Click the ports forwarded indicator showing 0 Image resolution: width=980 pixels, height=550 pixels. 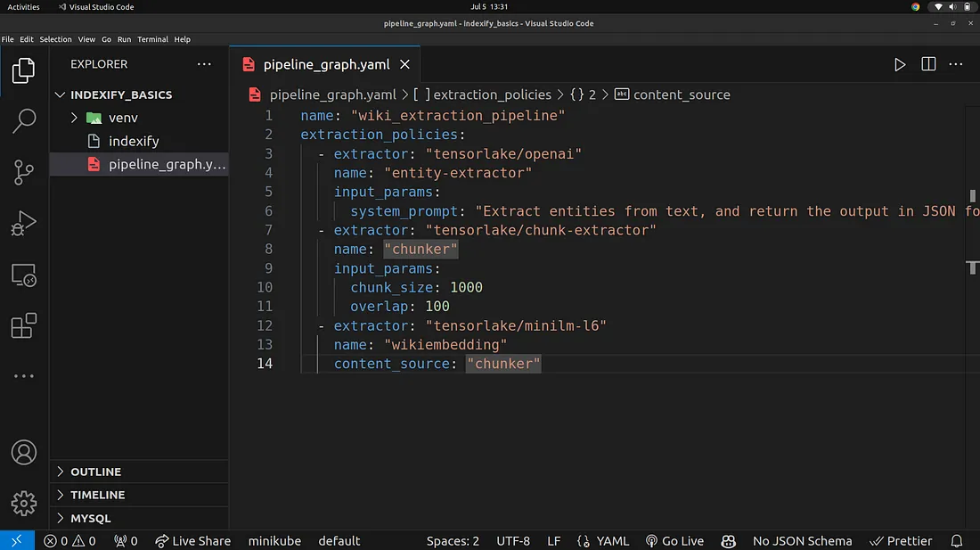click(x=126, y=540)
